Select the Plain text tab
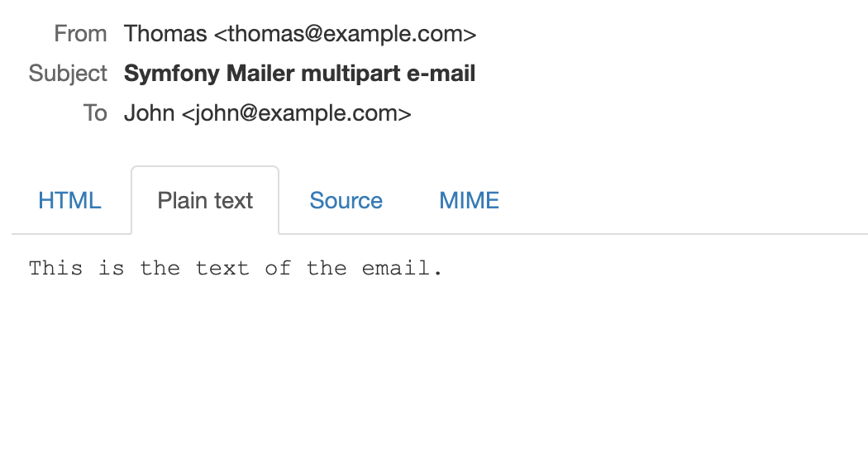 click(x=205, y=200)
